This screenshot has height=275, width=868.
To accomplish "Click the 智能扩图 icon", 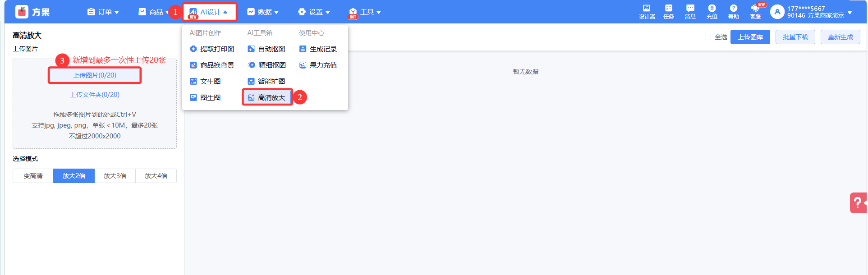I will pyautogui.click(x=251, y=81).
